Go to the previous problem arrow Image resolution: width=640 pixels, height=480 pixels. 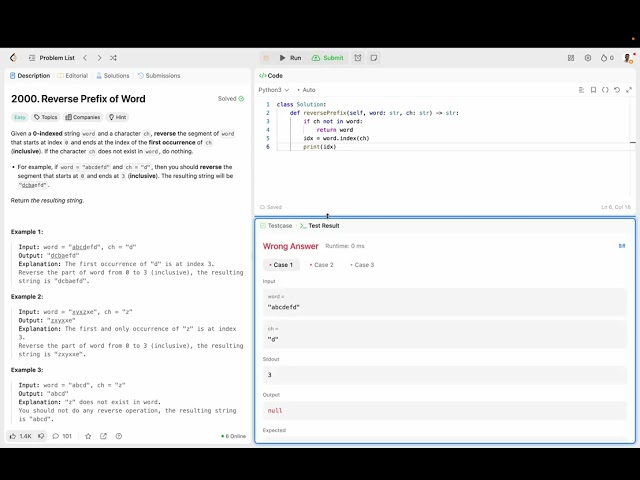click(x=85, y=58)
